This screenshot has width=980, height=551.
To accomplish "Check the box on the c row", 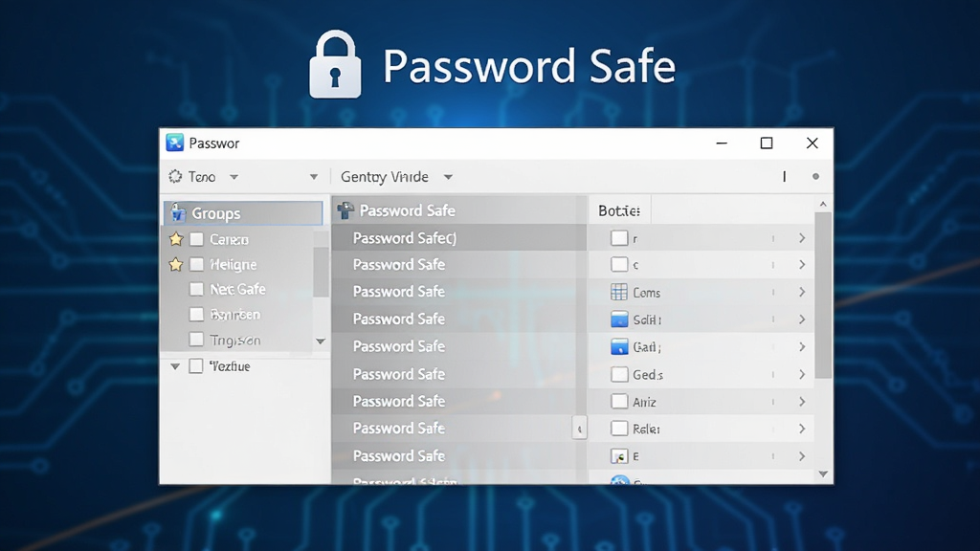I will [619, 264].
